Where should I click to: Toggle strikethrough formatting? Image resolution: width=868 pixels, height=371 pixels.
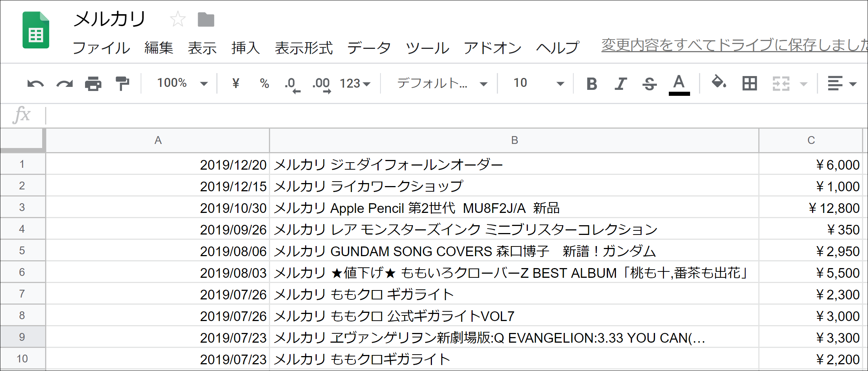(649, 84)
